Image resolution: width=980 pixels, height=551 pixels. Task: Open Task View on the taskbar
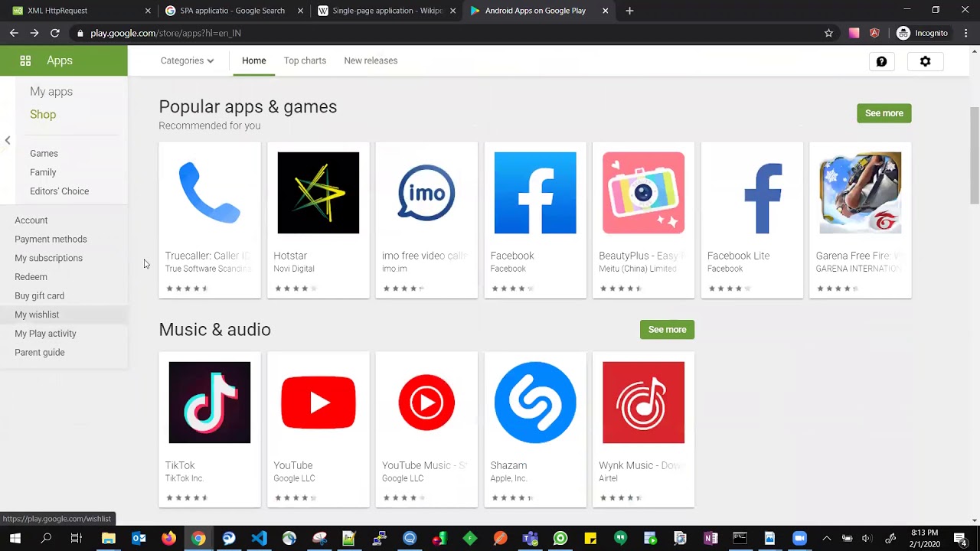pos(76,539)
